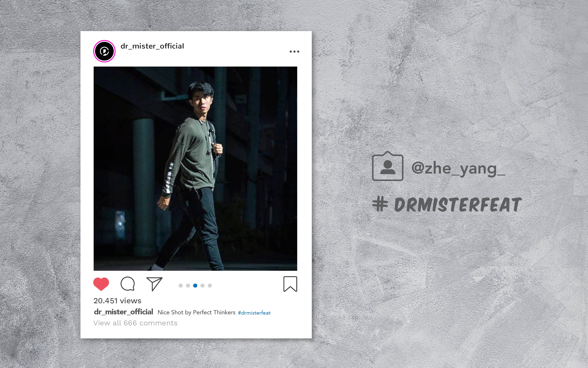The height and width of the screenshot is (368, 588).
Task: View all 666 comments
Action: point(135,323)
